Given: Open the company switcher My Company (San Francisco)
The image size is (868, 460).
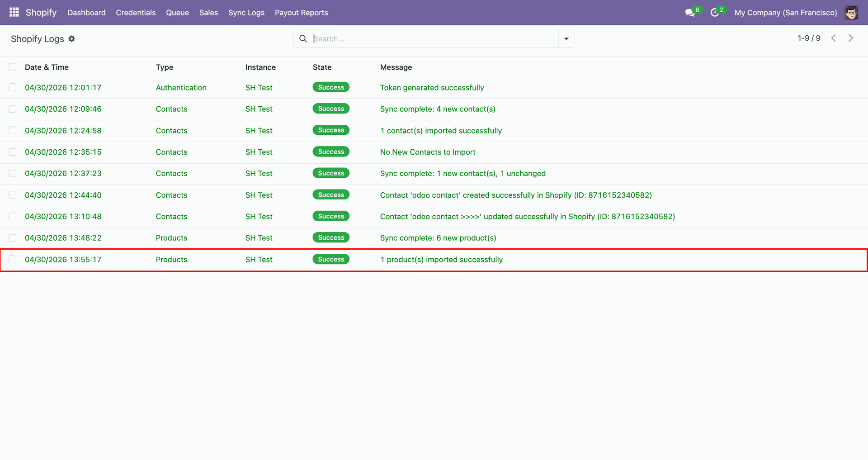Looking at the screenshot, I should (x=786, y=13).
